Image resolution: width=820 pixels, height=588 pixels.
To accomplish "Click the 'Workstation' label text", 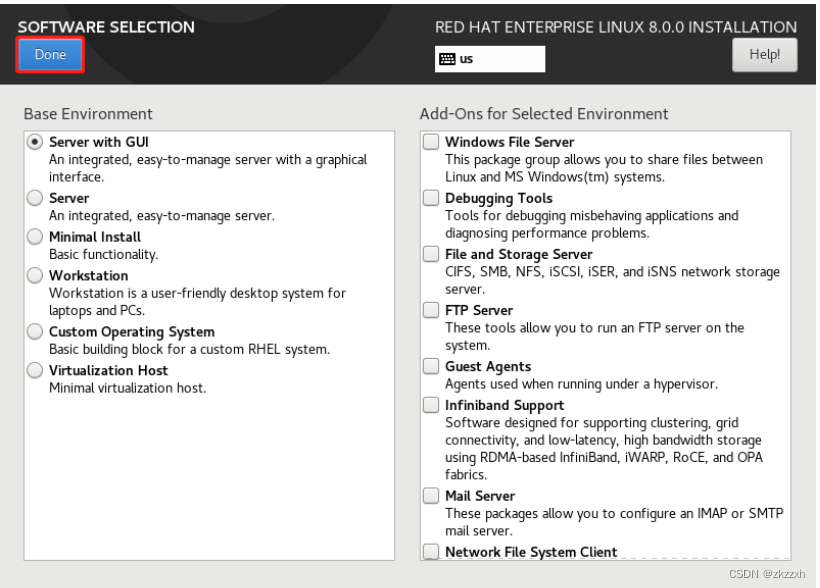I will click(88, 275).
